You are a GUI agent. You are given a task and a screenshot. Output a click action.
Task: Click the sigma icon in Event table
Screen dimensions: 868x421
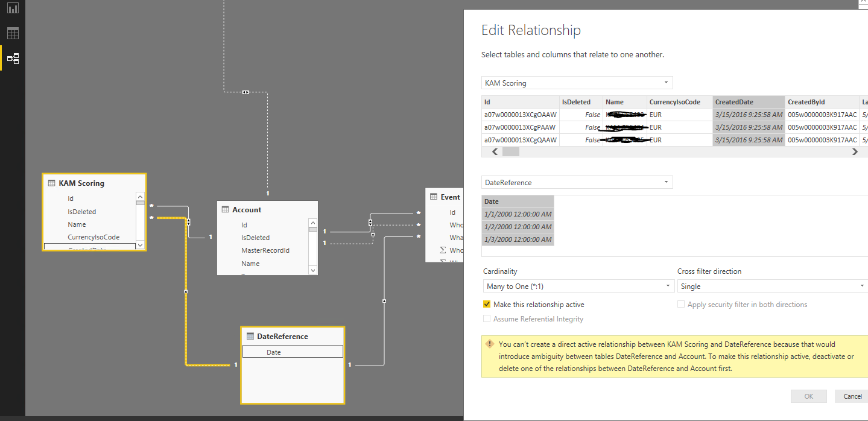coord(443,250)
